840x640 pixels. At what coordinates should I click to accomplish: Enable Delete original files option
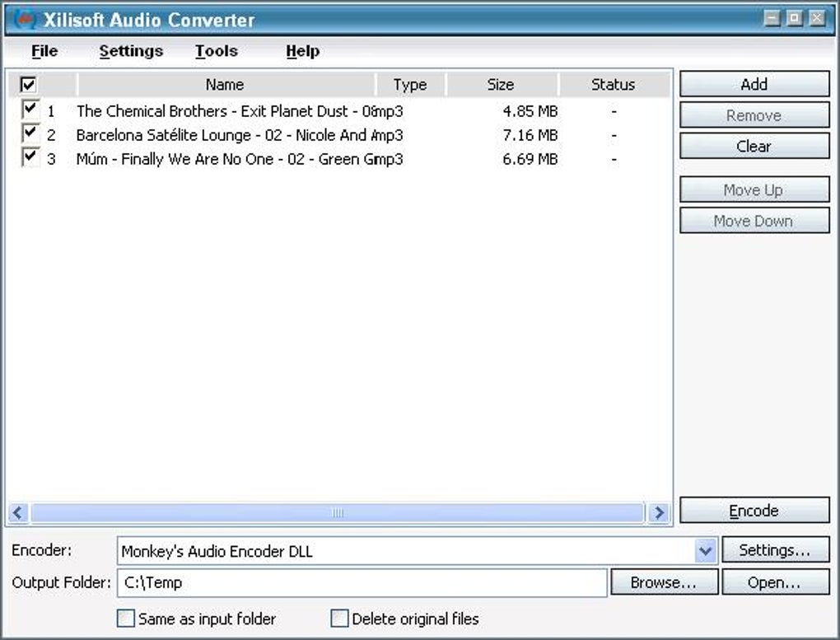pyautogui.click(x=339, y=618)
